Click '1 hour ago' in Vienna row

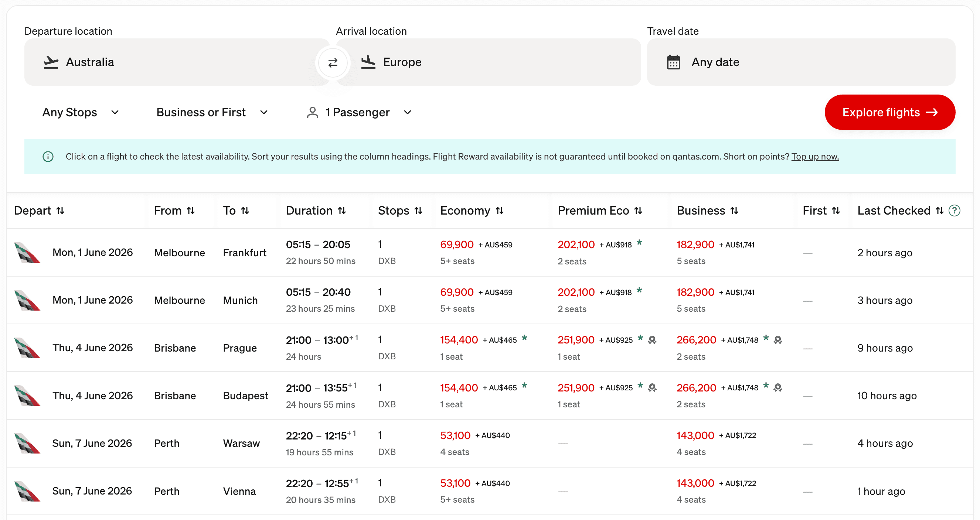coord(881,492)
